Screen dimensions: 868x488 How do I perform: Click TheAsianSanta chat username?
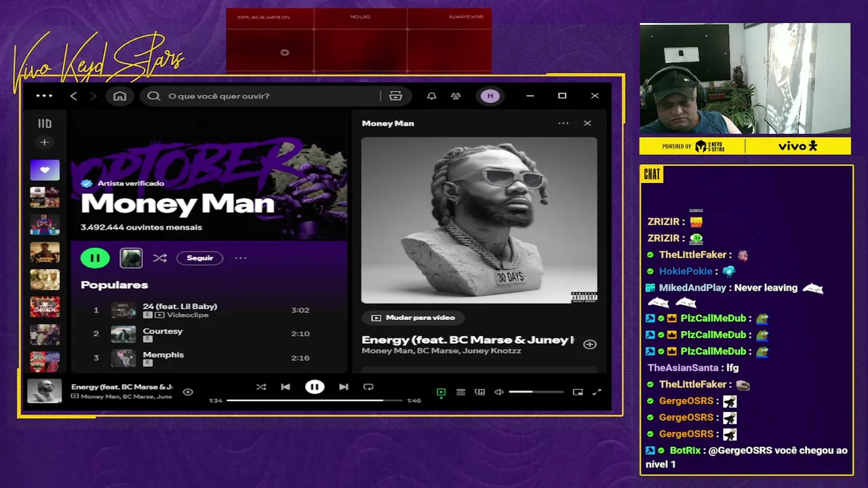(682, 368)
